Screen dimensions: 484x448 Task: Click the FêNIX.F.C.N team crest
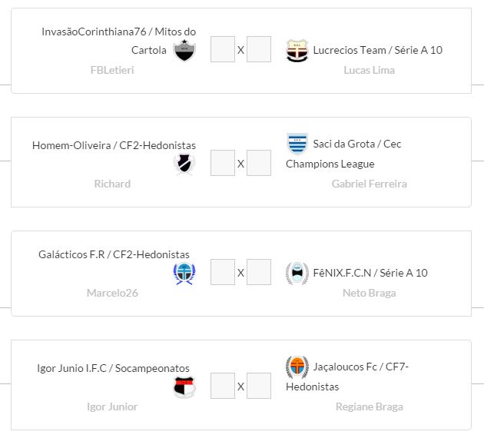tap(297, 273)
